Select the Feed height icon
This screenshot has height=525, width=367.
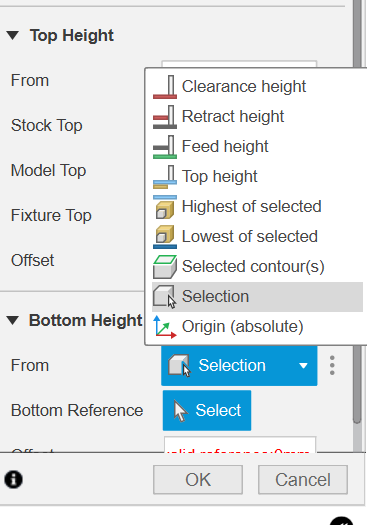point(165,147)
